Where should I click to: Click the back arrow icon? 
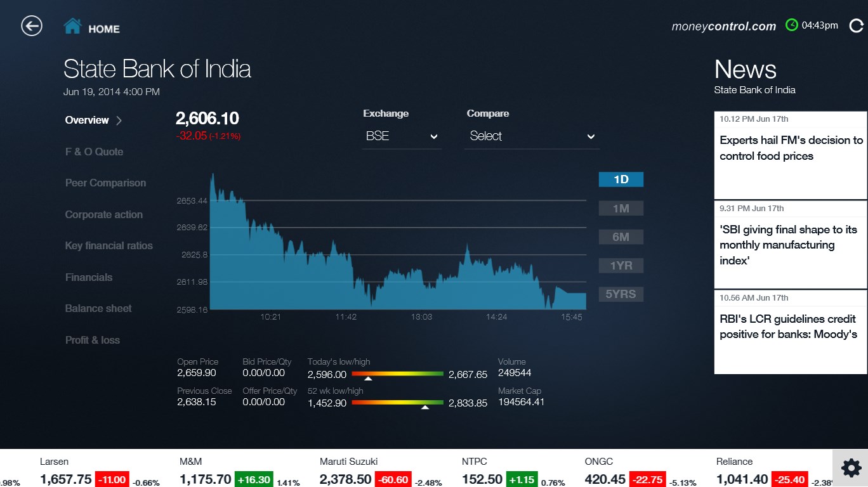pyautogui.click(x=32, y=26)
